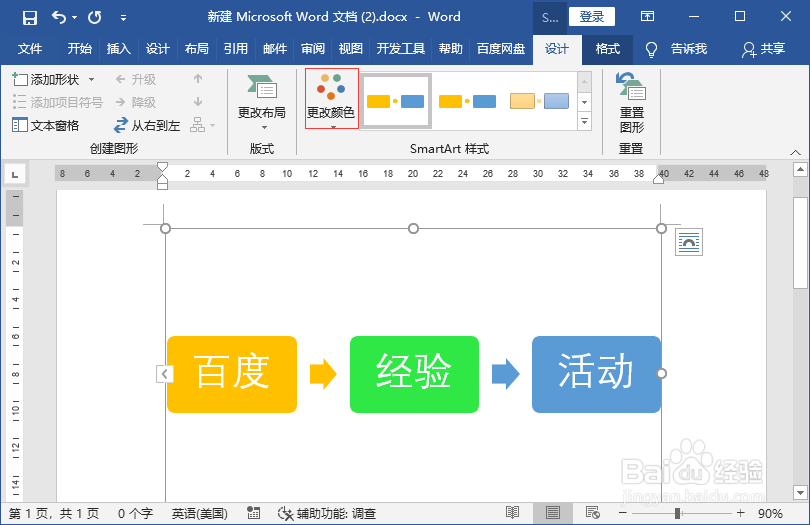
Task: Switch to the 引用 tab
Action: coord(236,49)
